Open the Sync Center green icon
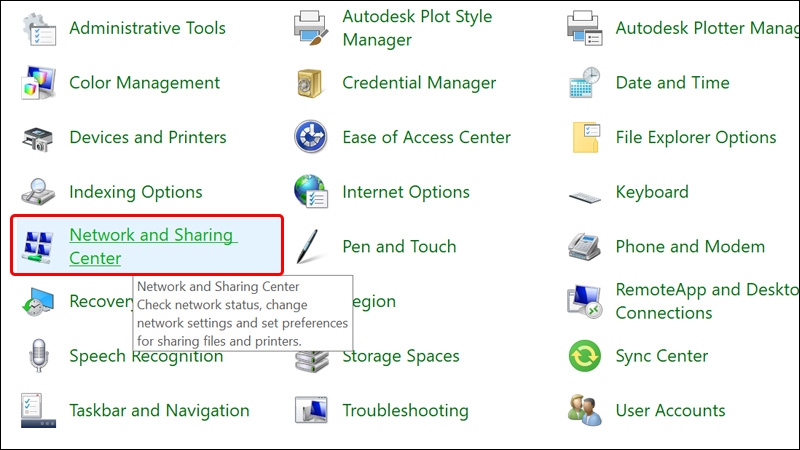800x450 pixels. (x=585, y=356)
